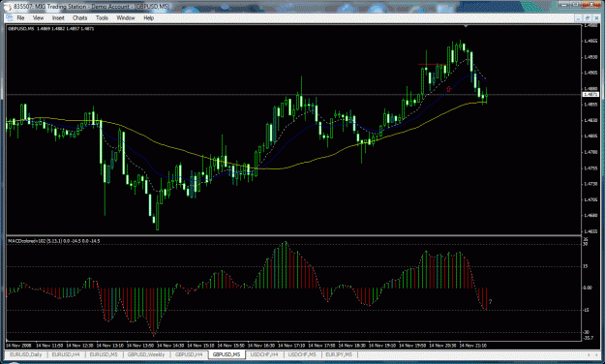This screenshot has width=605, height=364.
Task: Restore the inner chart window
Action: (587, 17)
